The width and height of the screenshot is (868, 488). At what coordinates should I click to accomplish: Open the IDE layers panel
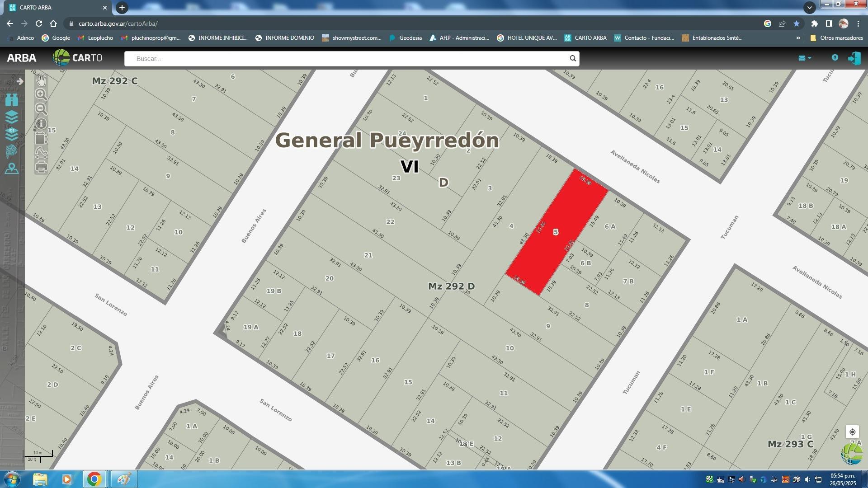click(x=12, y=134)
